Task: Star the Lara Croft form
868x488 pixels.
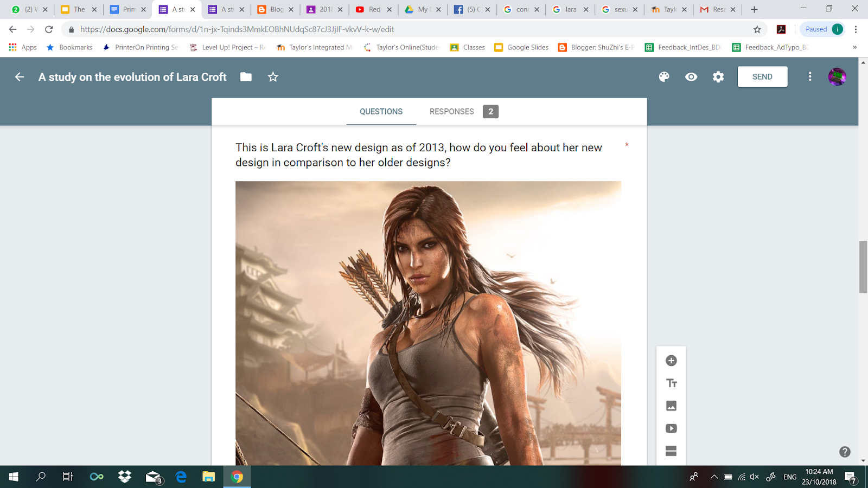Action: click(273, 77)
